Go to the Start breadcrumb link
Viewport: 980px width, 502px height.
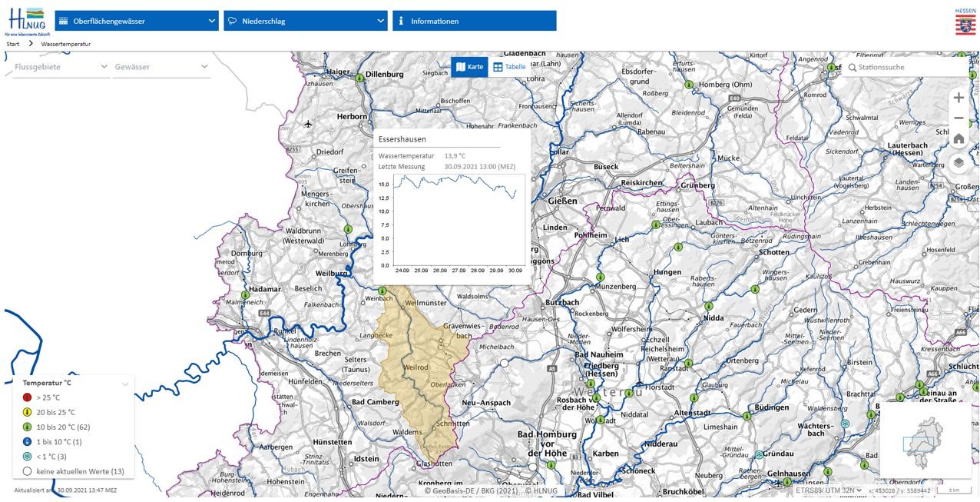coord(12,44)
